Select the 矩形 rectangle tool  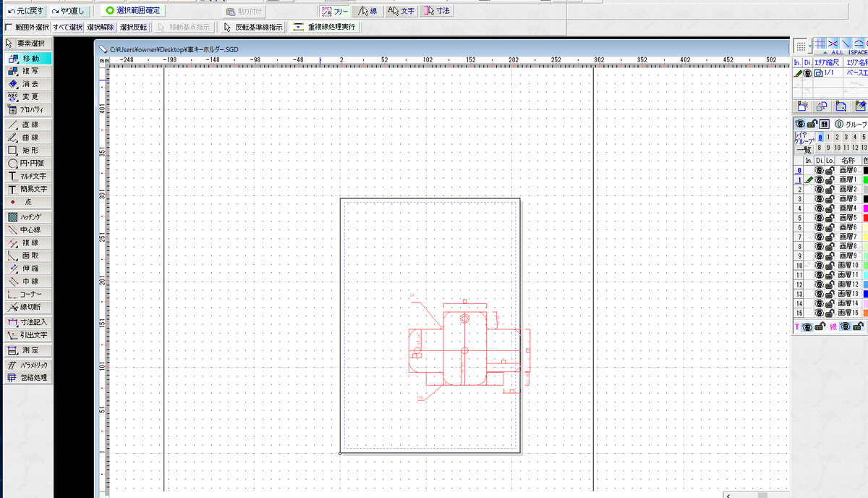[27, 150]
